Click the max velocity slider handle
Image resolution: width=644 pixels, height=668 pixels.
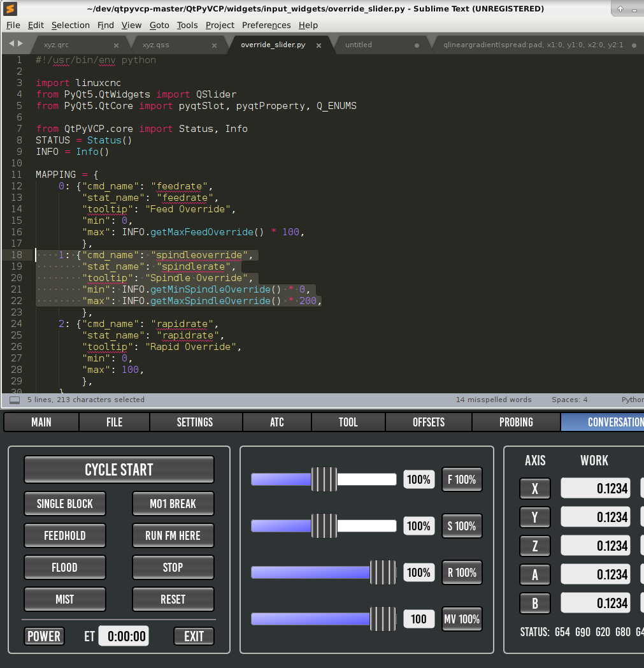[383, 618]
